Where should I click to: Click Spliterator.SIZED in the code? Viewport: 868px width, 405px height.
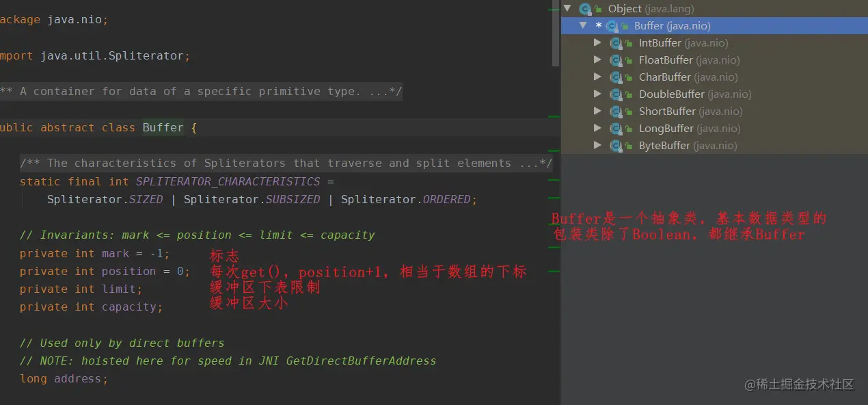105,200
